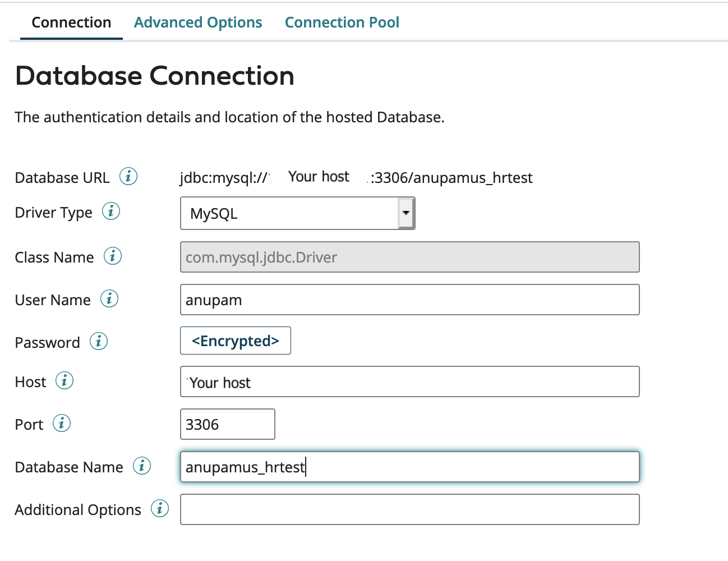Click the info icon next to Host
This screenshot has width=728, height=561.
coord(64,380)
